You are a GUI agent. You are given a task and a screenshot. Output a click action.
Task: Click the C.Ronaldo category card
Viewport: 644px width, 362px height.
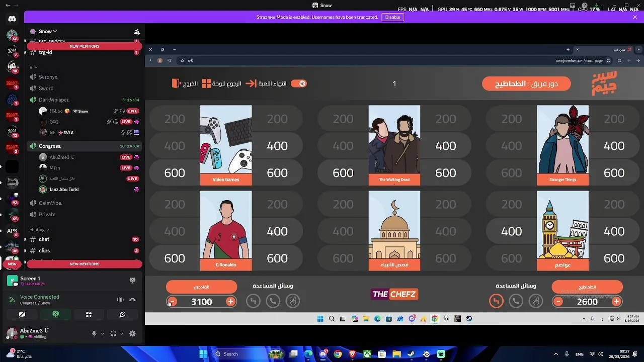[226, 231]
